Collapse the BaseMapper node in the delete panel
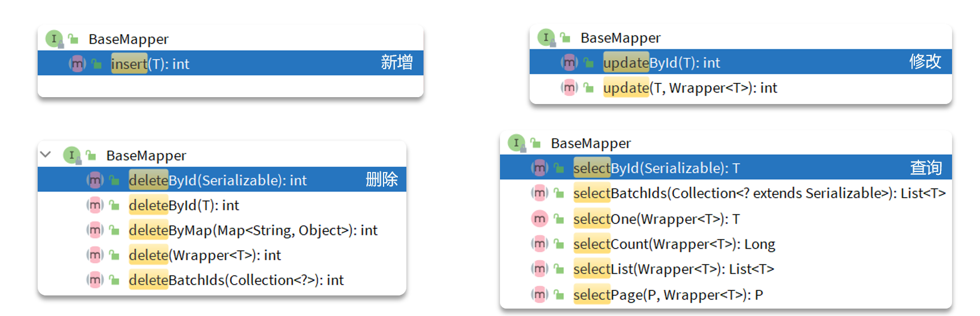Screen dimensions: 980x316 [46, 155]
